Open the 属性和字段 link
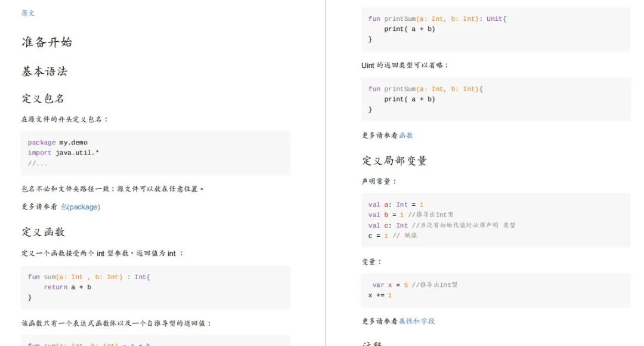 coord(416,321)
